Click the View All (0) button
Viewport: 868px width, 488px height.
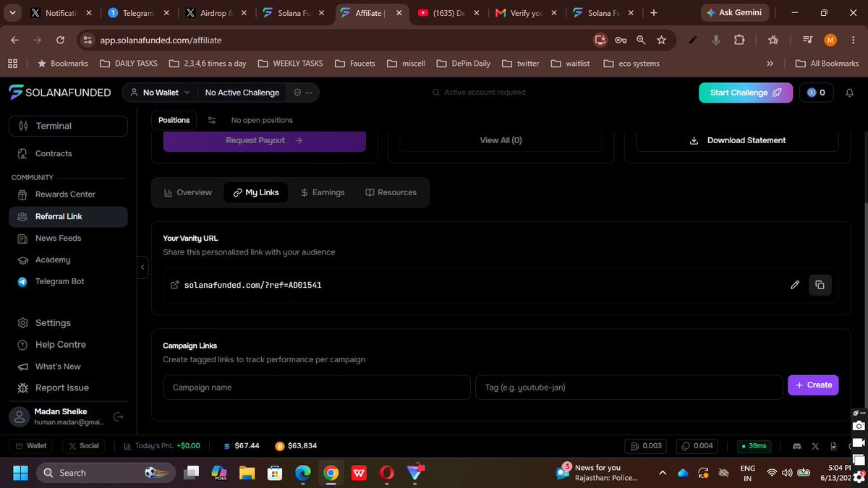(x=501, y=140)
